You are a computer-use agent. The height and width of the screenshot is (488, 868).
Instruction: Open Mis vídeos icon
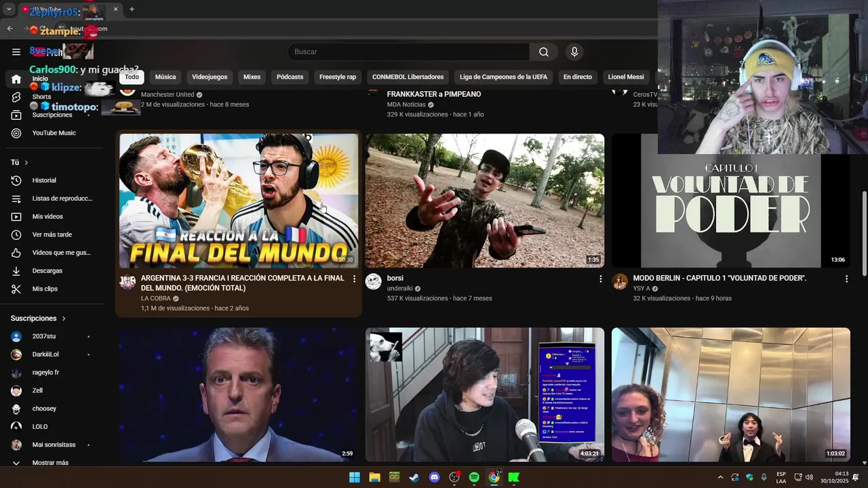16,216
